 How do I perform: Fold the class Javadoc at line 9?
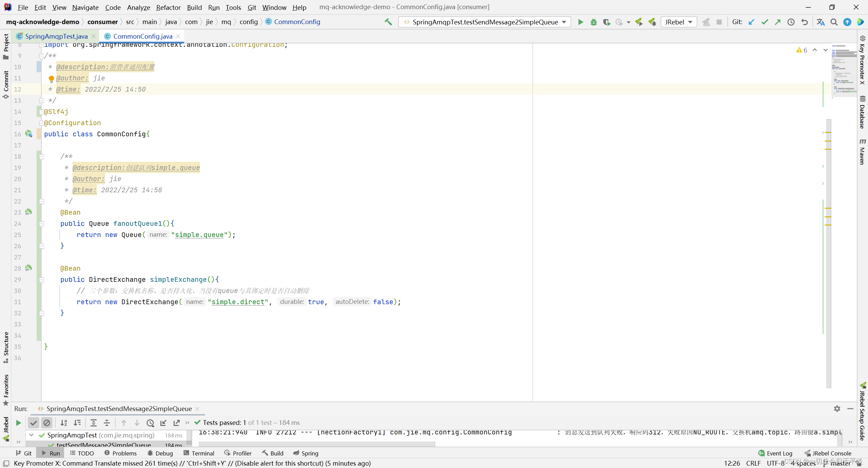click(41, 56)
